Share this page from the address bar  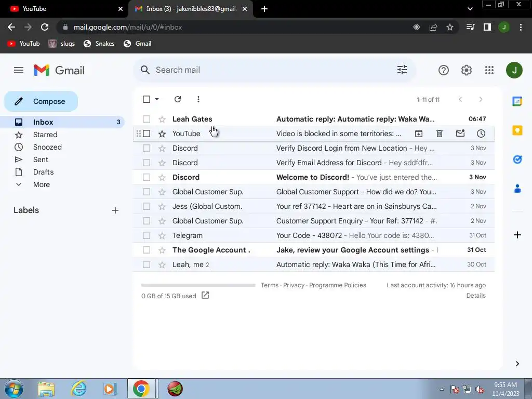433,27
